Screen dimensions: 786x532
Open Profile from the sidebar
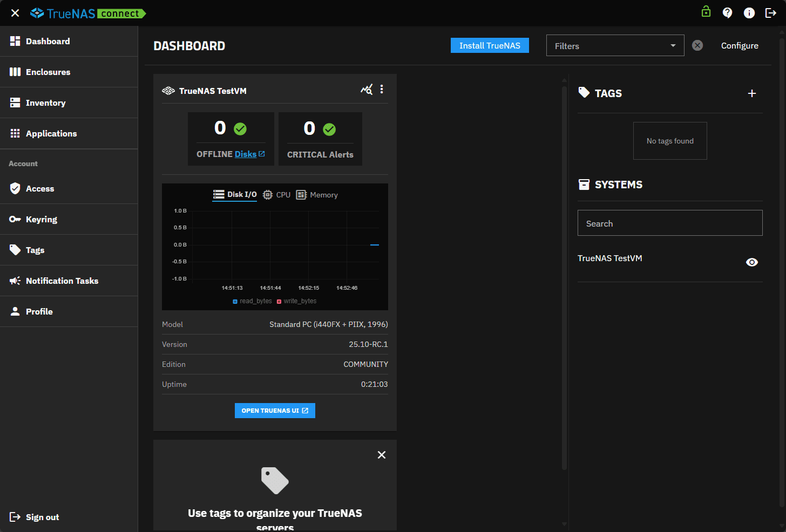click(x=69, y=311)
